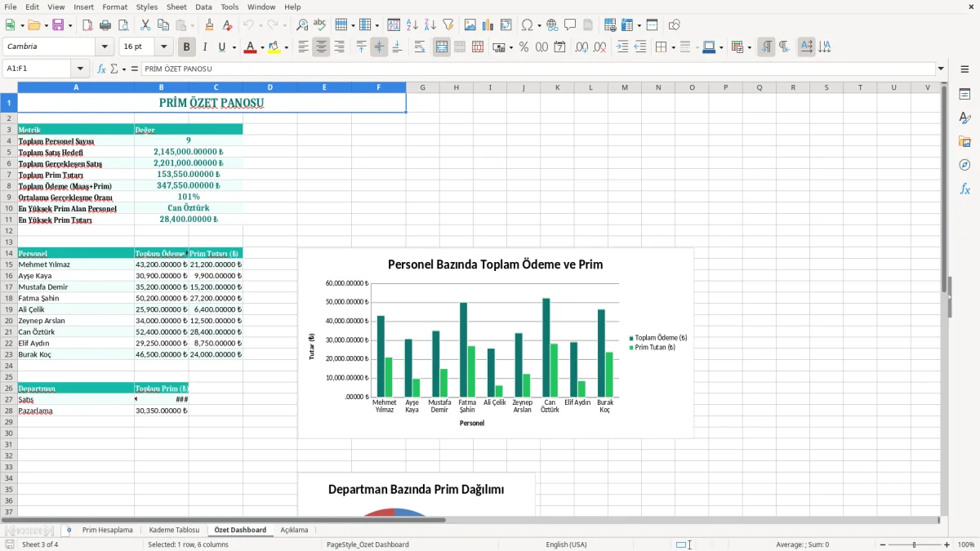Cut selection with scissors icon

pyautogui.click(x=145, y=25)
